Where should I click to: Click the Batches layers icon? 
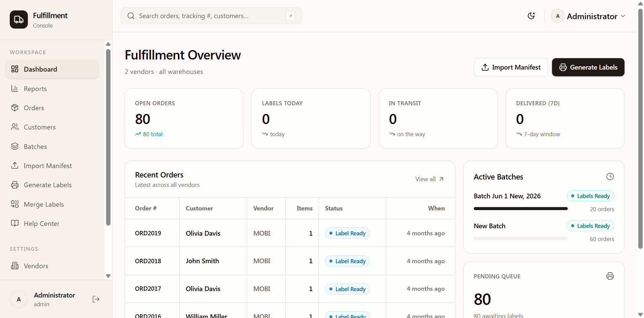[x=15, y=146]
